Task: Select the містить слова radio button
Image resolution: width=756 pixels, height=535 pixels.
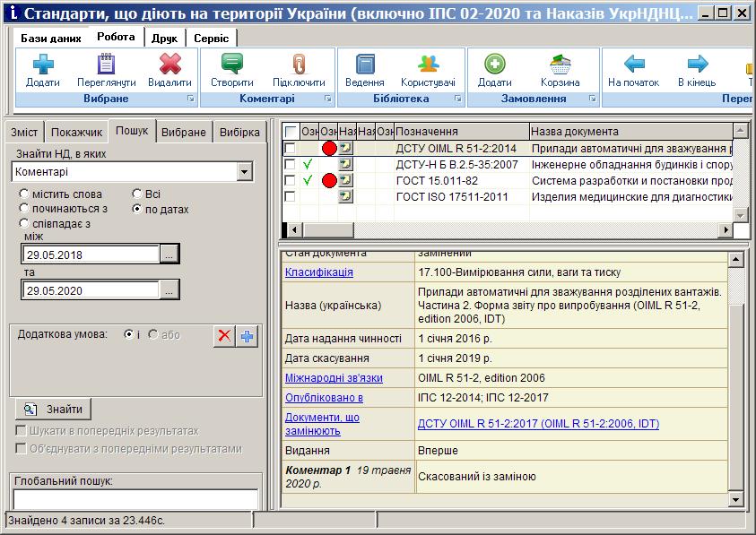Action: (x=23, y=194)
